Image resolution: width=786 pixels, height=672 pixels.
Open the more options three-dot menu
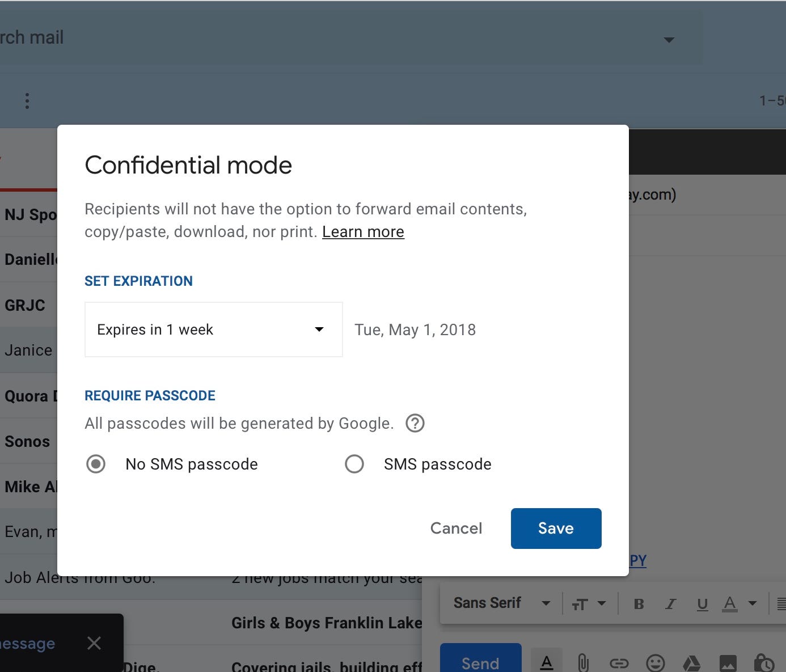(27, 100)
